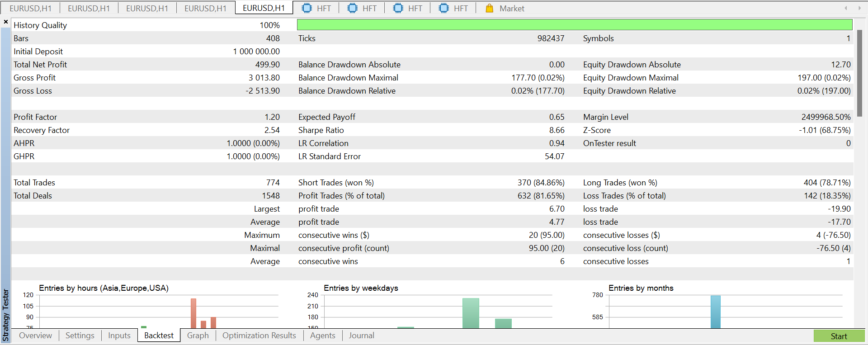Select the History Quality label
Viewport: 868px width, 345px height.
(x=40, y=25)
